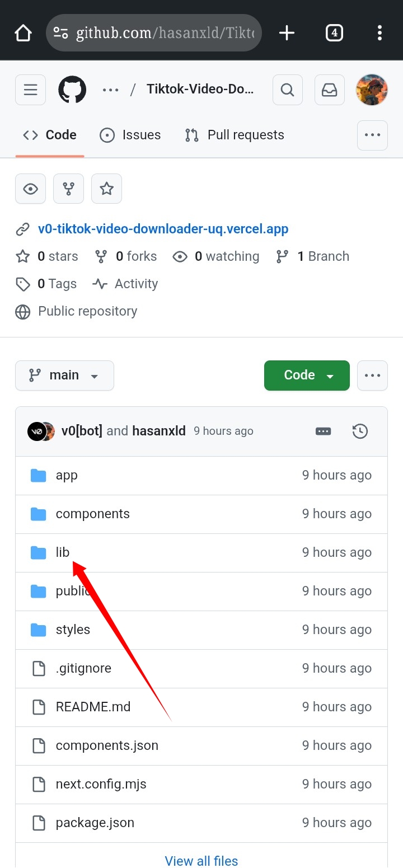Open the GitHub hamburger navigation menu
Viewport: 403px width, 868px height.
coord(30,90)
